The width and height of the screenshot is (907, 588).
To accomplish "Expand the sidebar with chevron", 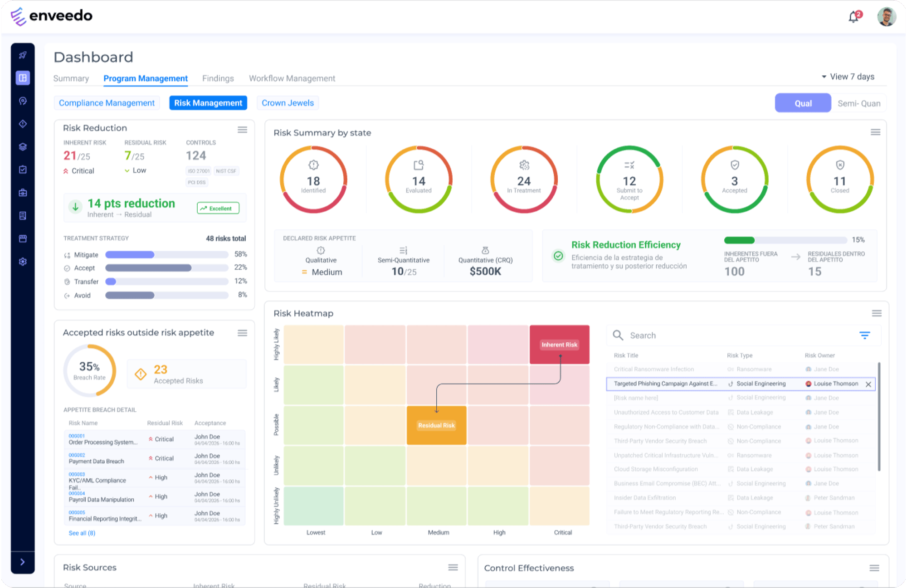I will 23,562.
